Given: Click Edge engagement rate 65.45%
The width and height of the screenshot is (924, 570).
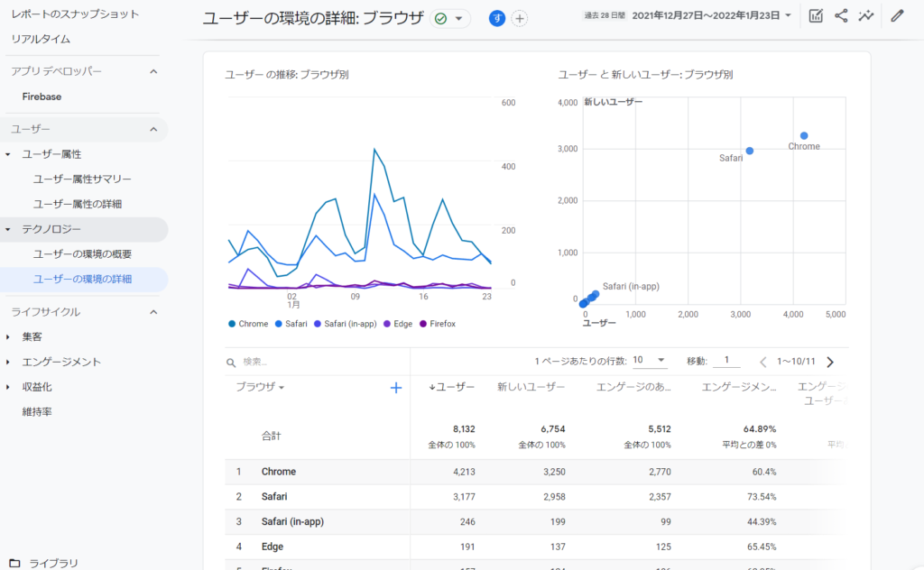Looking at the screenshot, I should pyautogui.click(x=762, y=547).
